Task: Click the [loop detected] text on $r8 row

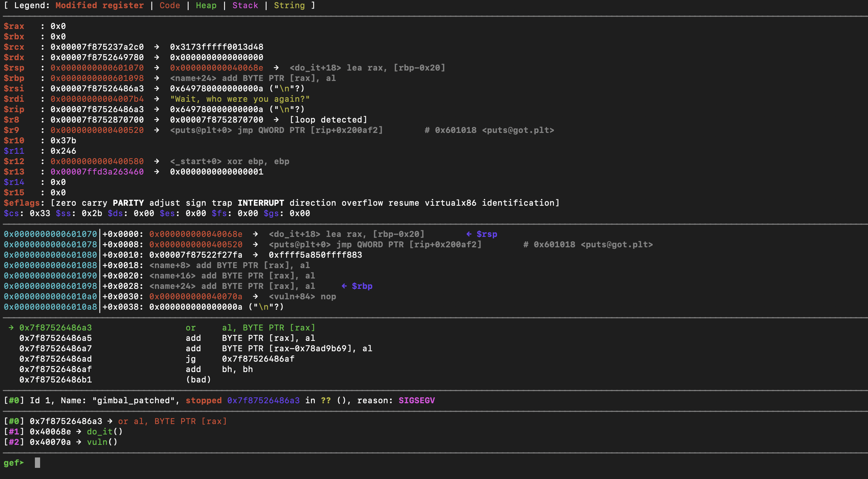Action: 328,120
